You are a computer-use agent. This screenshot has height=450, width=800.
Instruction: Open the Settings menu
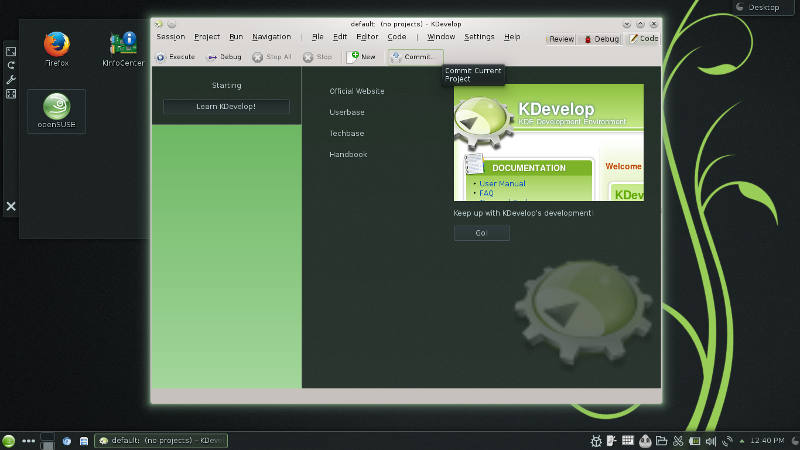click(479, 37)
